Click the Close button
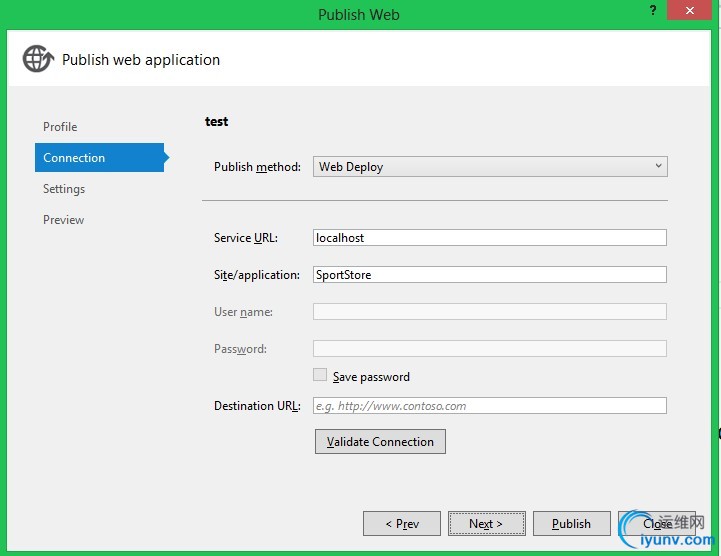The width and height of the screenshot is (721, 556). [657, 523]
